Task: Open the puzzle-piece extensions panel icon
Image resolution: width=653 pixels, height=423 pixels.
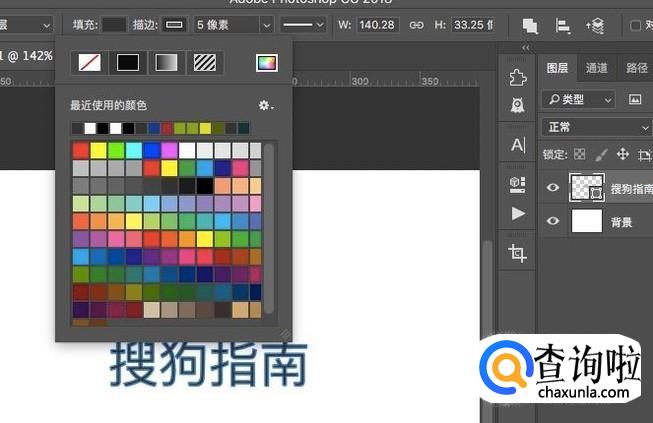Action: pyautogui.click(x=518, y=78)
